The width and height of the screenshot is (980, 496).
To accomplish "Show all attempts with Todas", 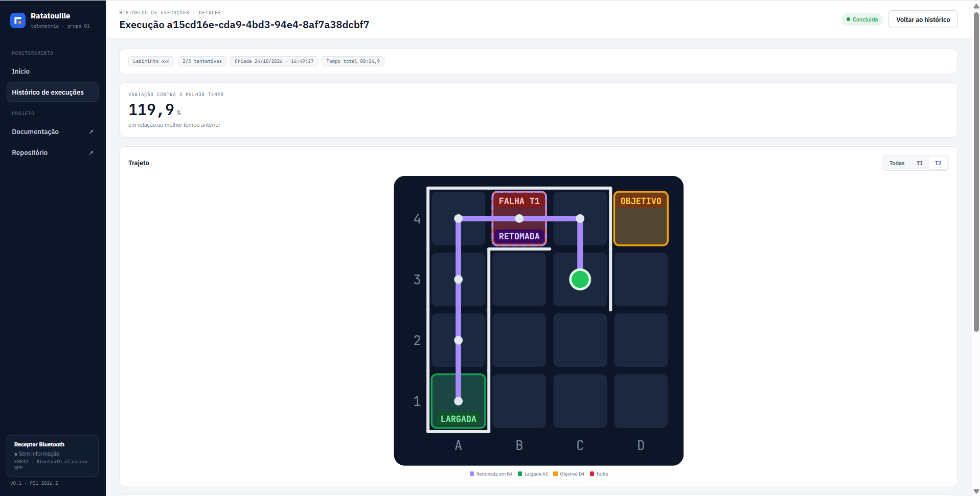I will [897, 163].
